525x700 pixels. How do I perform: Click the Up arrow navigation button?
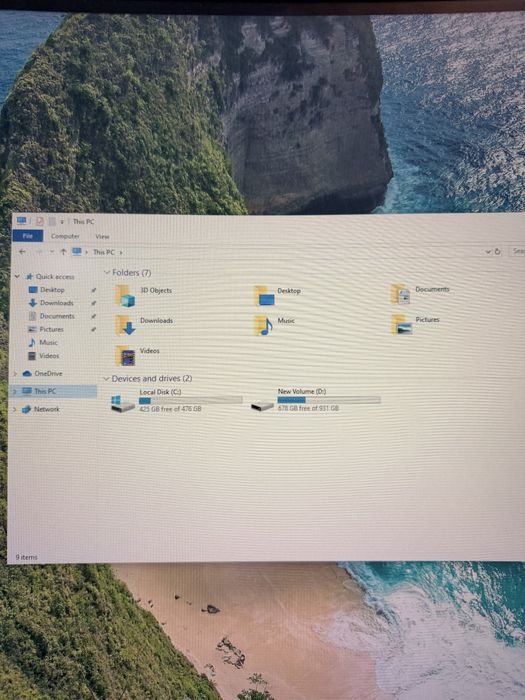63,252
